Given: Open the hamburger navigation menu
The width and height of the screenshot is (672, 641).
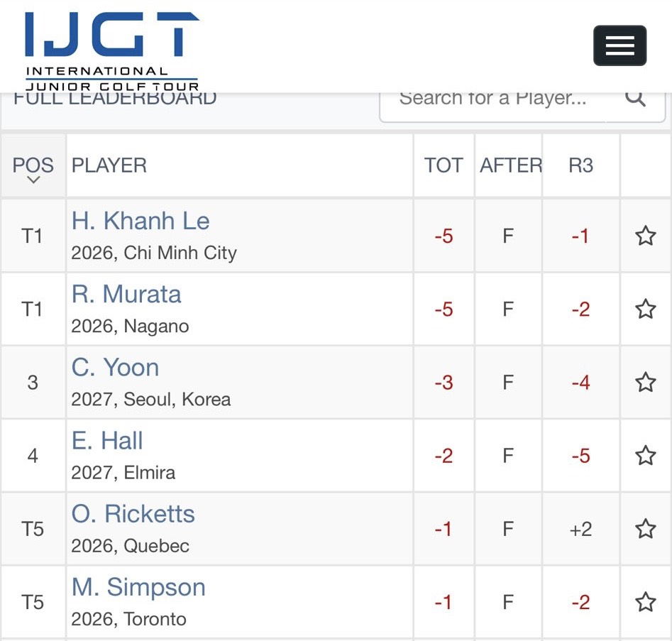Looking at the screenshot, I should point(619,46).
